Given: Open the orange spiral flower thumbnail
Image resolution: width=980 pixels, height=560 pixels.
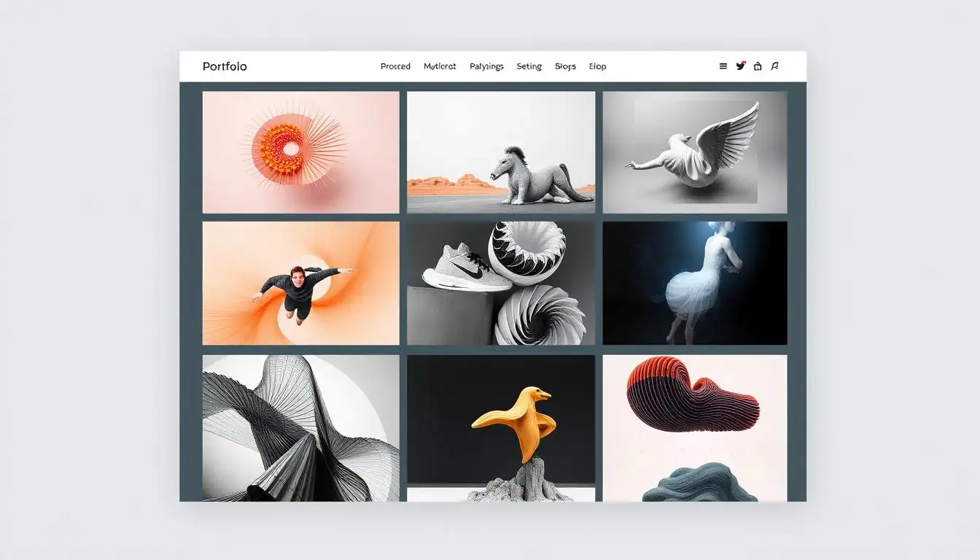Looking at the screenshot, I should coord(300,152).
